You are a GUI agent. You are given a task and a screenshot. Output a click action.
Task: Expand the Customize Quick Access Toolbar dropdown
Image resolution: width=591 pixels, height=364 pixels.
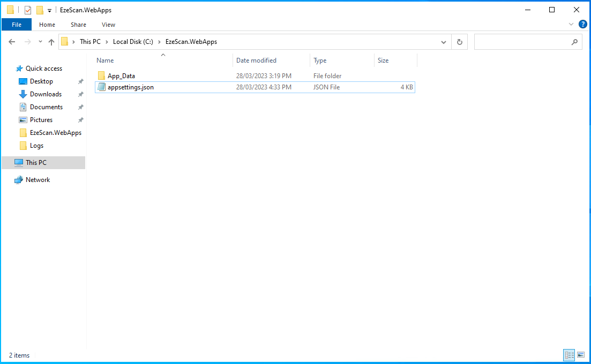tap(50, 10)
